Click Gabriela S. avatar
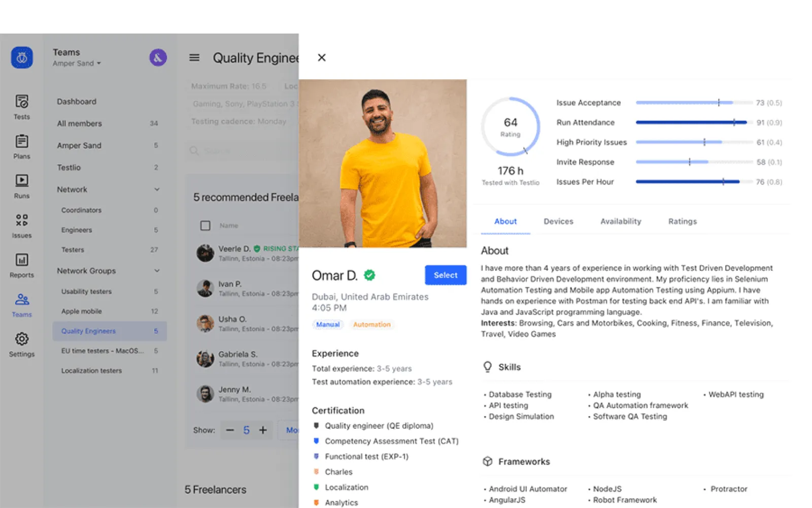 tap(205, 359)
